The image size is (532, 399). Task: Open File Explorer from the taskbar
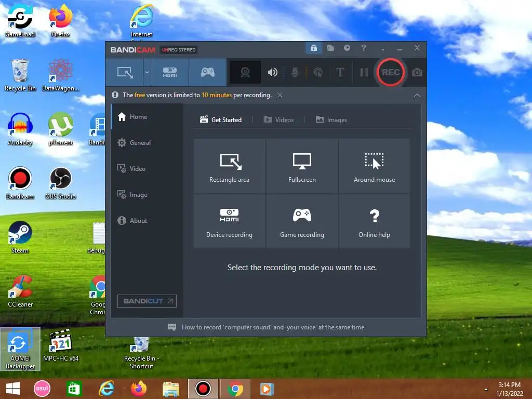tap(170, 389)
